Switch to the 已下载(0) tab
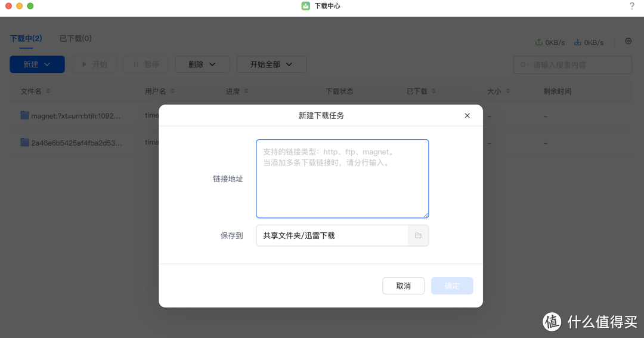This screenshot has width=644, height=338. pyautogui.click(x=76, y=38)
